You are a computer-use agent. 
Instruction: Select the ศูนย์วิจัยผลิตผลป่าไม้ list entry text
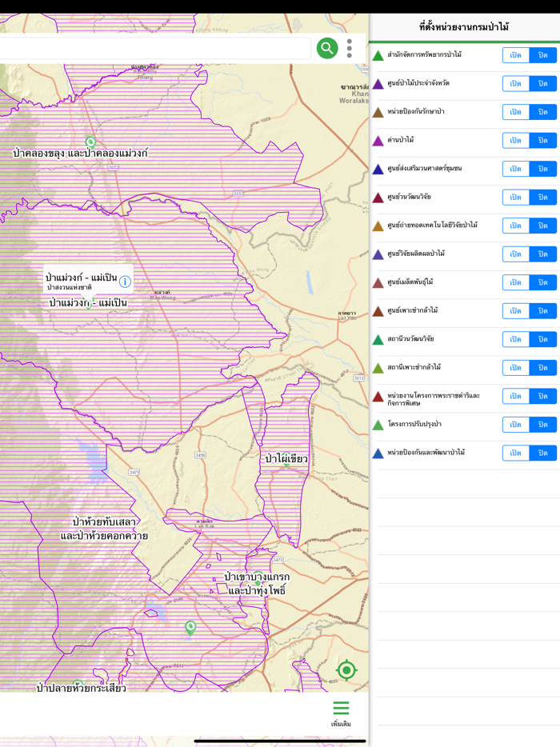pyautogui.click(x=416, y=254)
